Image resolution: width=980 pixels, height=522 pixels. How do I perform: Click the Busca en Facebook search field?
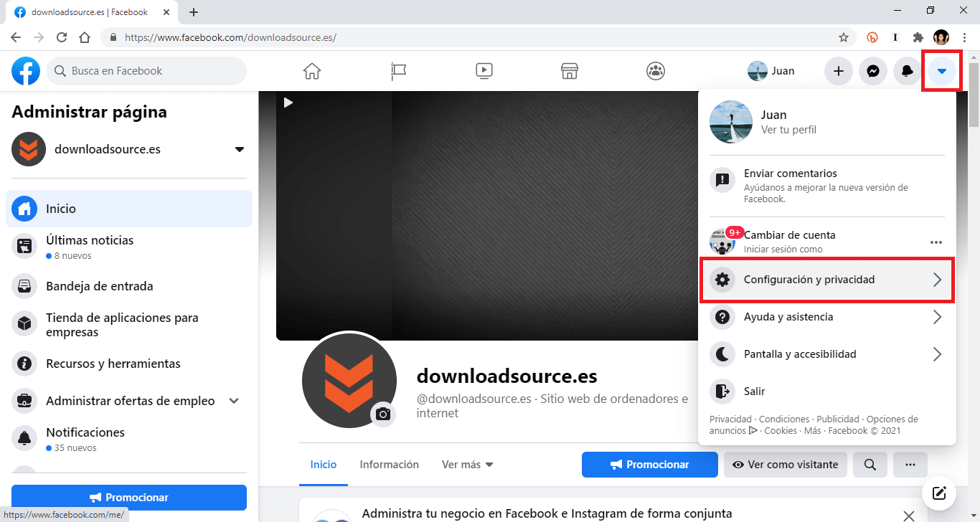pos(146,71)
